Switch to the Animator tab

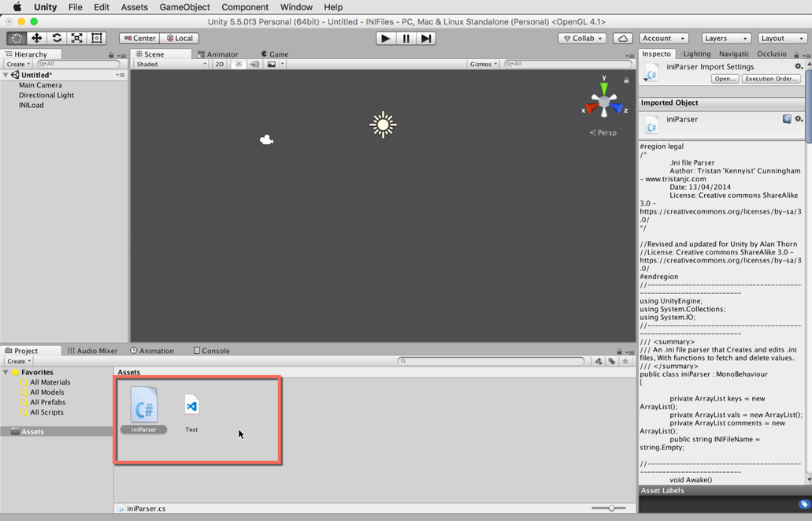tap(218, 54)
